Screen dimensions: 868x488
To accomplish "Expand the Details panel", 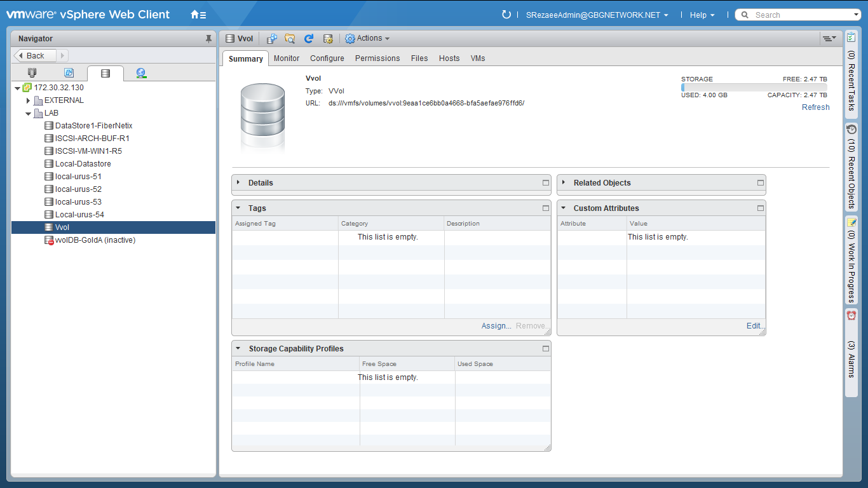I will pyautogui.click(x=238, y=182).
